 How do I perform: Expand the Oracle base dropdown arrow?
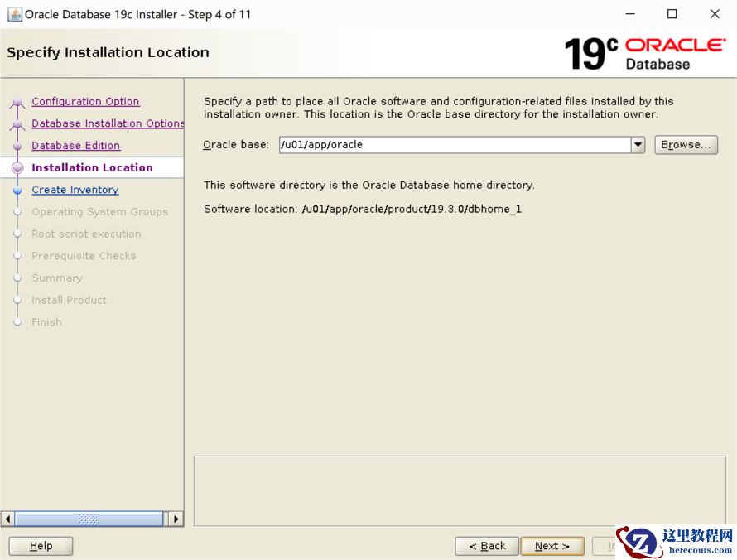pyautogui.click(x=638, y=145)
